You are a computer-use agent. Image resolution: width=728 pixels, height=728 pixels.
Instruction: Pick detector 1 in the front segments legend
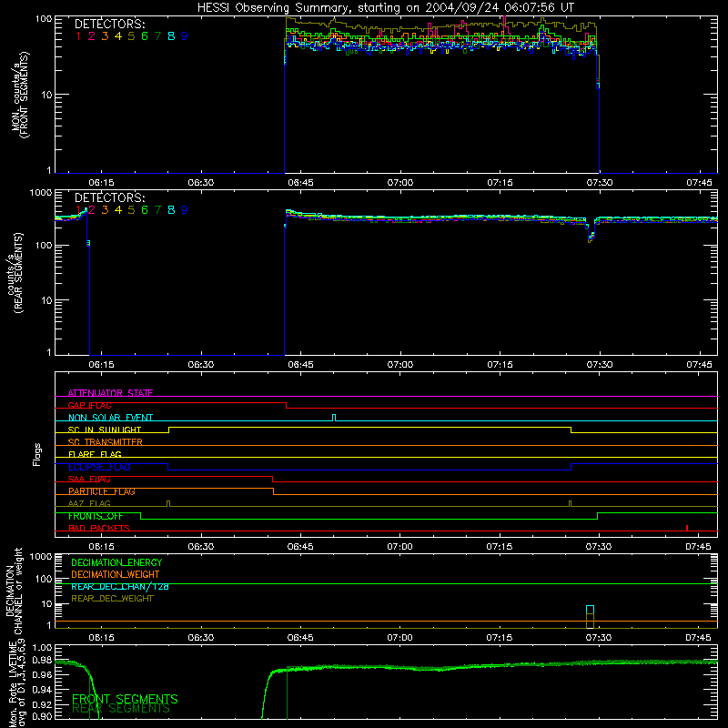tap(78, 36)
